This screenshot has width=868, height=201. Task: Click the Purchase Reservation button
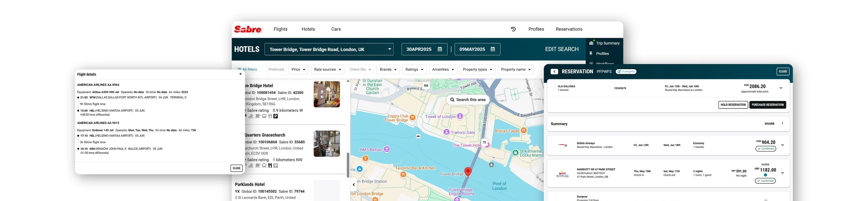click(x=767, y=105)
